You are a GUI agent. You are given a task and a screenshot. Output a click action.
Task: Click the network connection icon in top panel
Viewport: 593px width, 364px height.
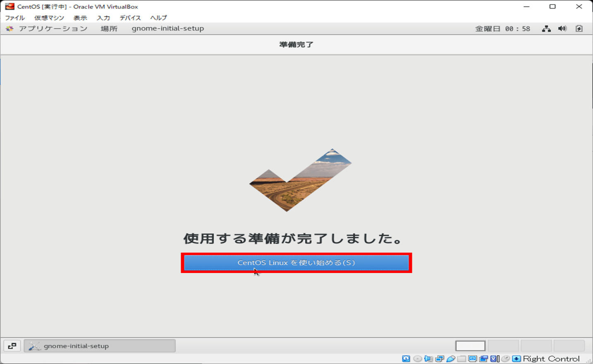click(546, 29)
